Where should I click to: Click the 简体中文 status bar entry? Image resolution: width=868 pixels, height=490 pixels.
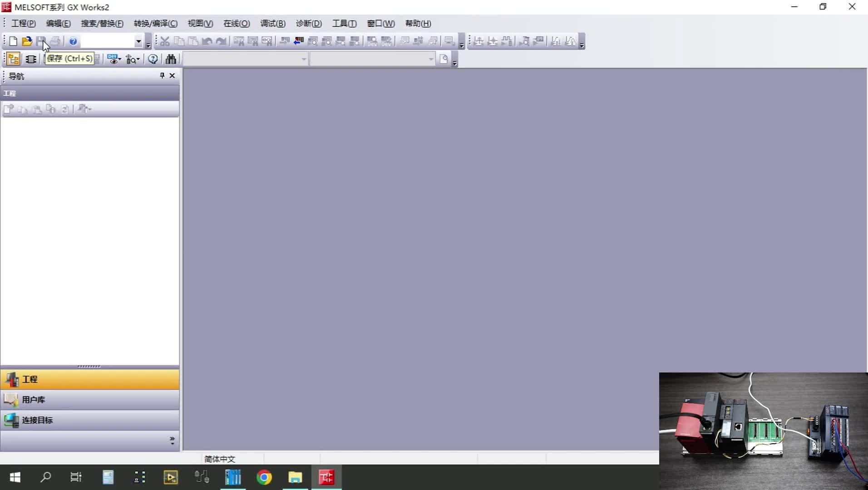(x=220, y=459)
